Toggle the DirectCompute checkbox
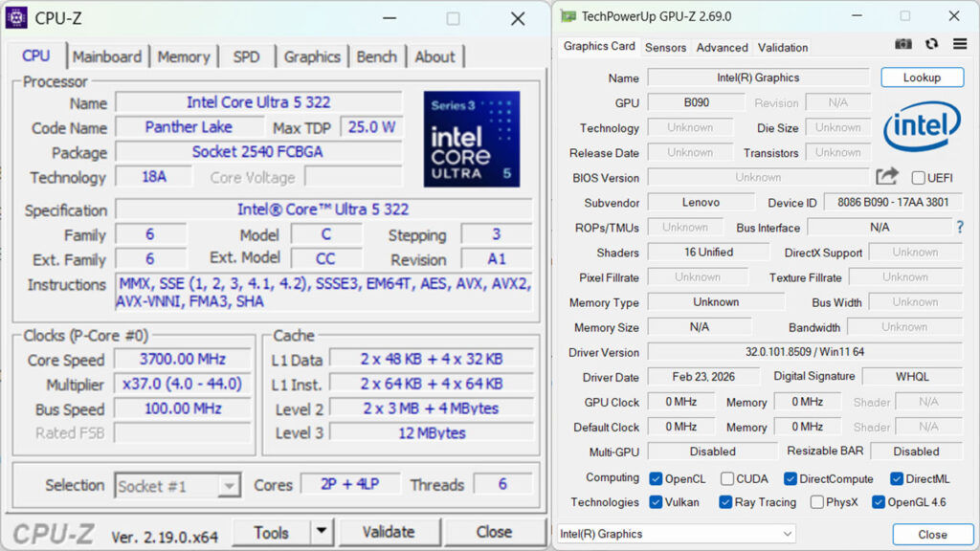 [790, 478]
